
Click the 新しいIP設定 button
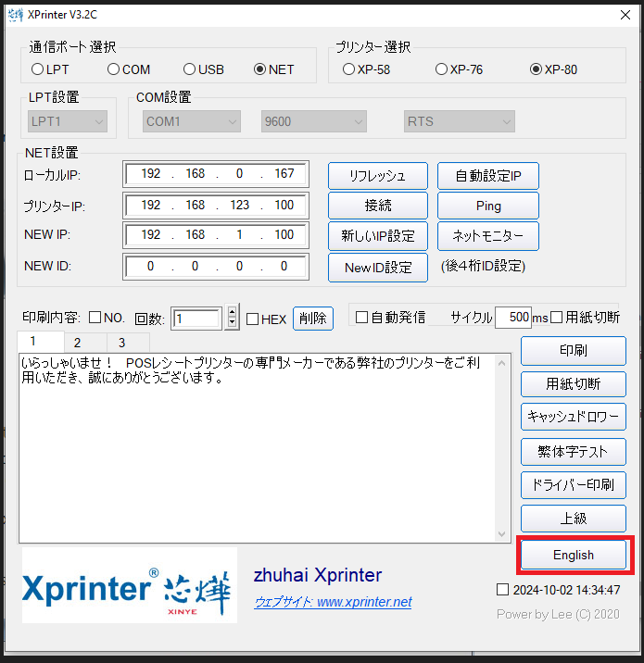[378, 236]
